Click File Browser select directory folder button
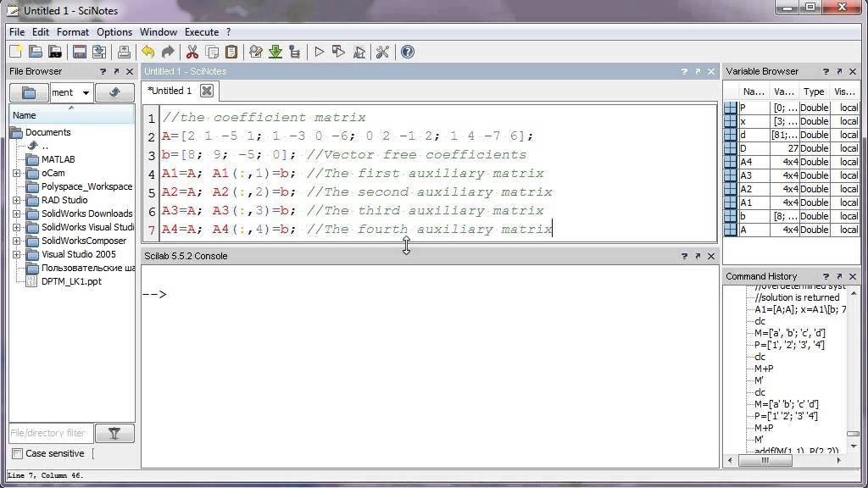Viewport: 868px width, 488px height. 29,92
